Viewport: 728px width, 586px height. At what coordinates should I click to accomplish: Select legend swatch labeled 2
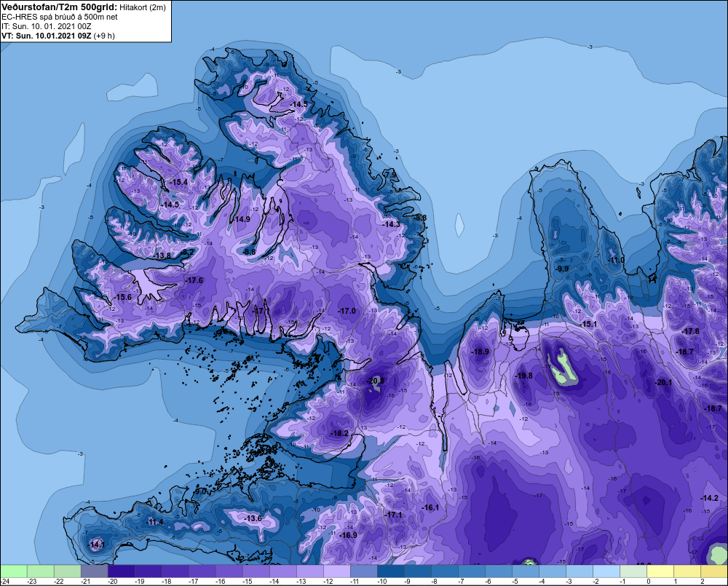(713, 571)
